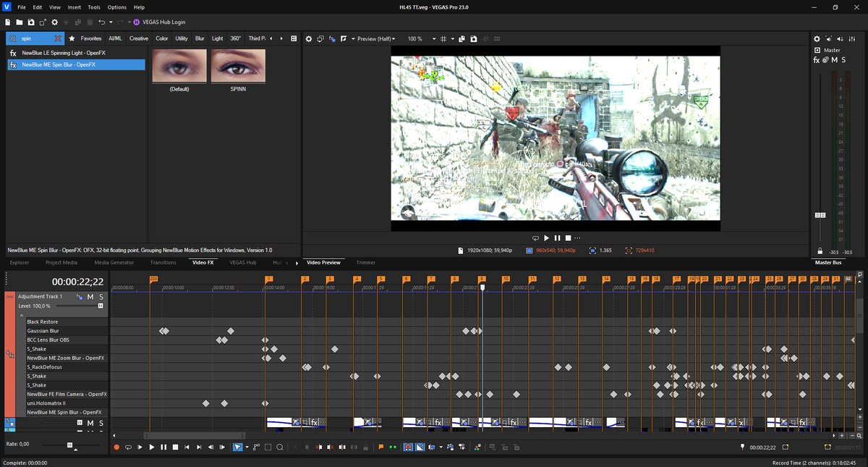This screenshot has width=868, height=467.
Task: Select the 360° FX category
Action: coord(236,38)
